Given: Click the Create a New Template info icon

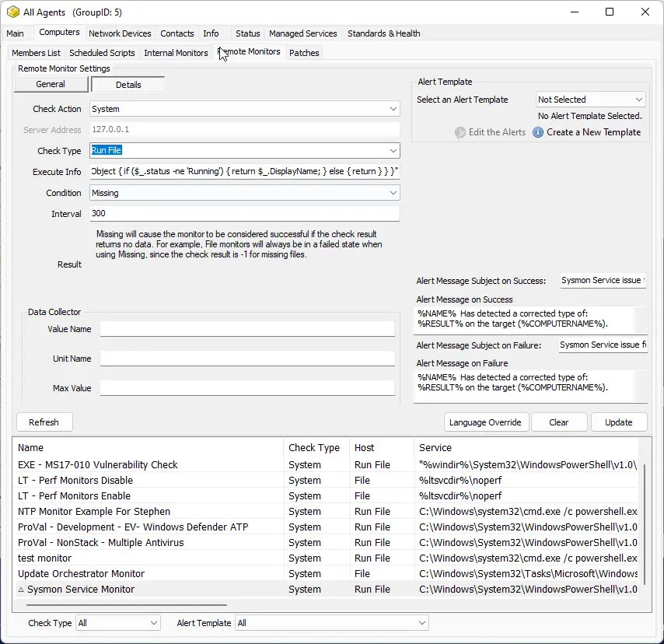Looking at the screenshot, I should point(538,132).
